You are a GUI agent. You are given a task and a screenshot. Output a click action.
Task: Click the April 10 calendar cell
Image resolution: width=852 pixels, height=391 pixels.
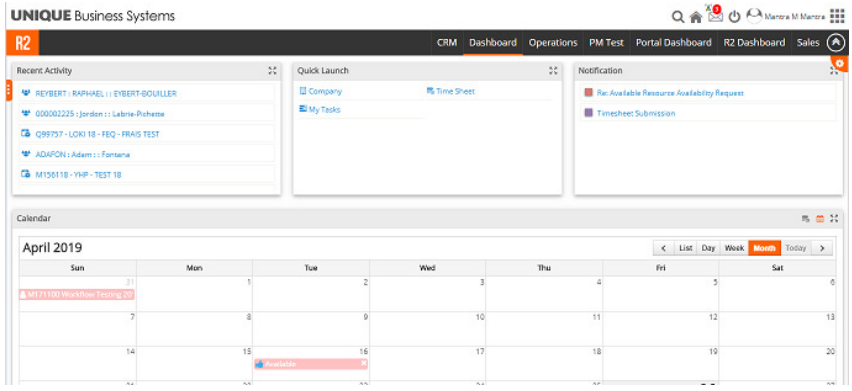click(x=428, y=329)
